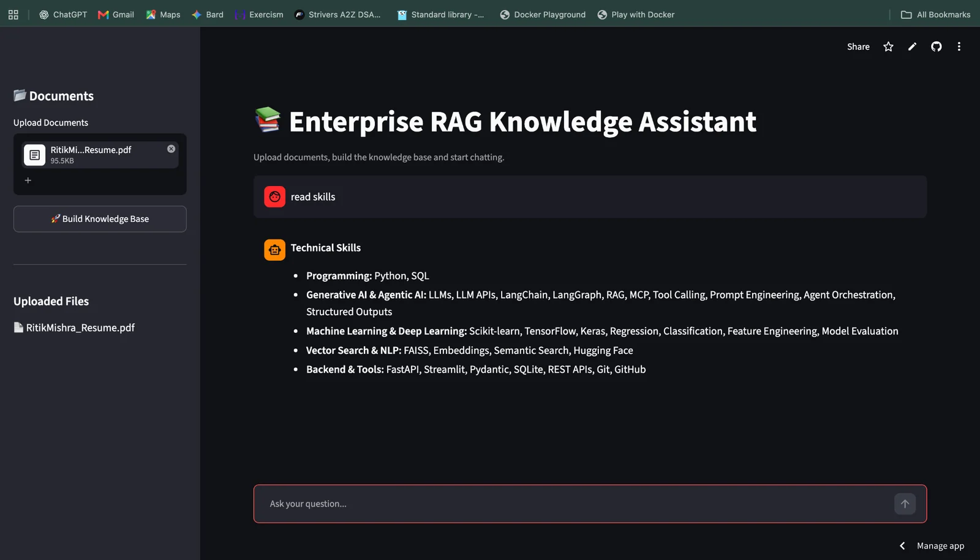Click the Vector Search & NLP bullet
Image resolution: width=980 pixels, height=560 pixels.
tap(470, 350)
